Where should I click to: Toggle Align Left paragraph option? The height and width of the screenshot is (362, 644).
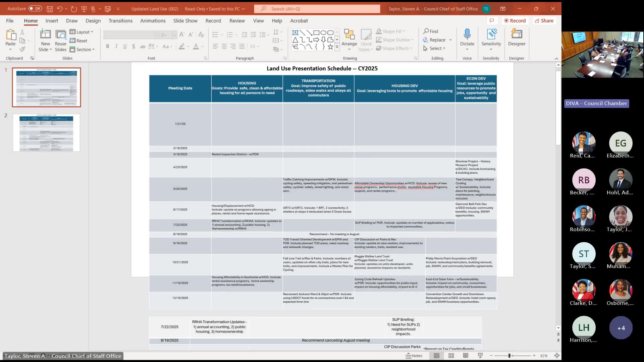pos(215,46)
